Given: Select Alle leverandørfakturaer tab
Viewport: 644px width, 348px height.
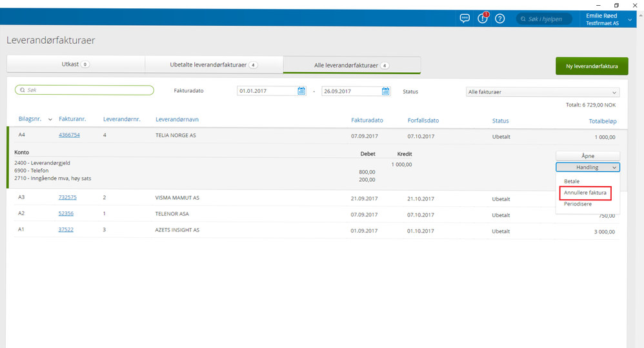Looking at the screenshot, I should 352,65.
